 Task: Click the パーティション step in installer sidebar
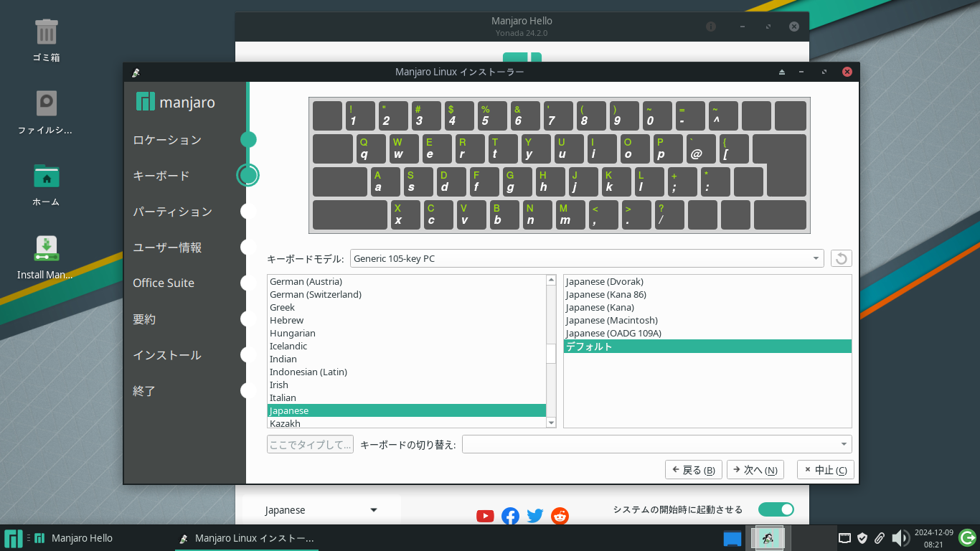point(173,212)
